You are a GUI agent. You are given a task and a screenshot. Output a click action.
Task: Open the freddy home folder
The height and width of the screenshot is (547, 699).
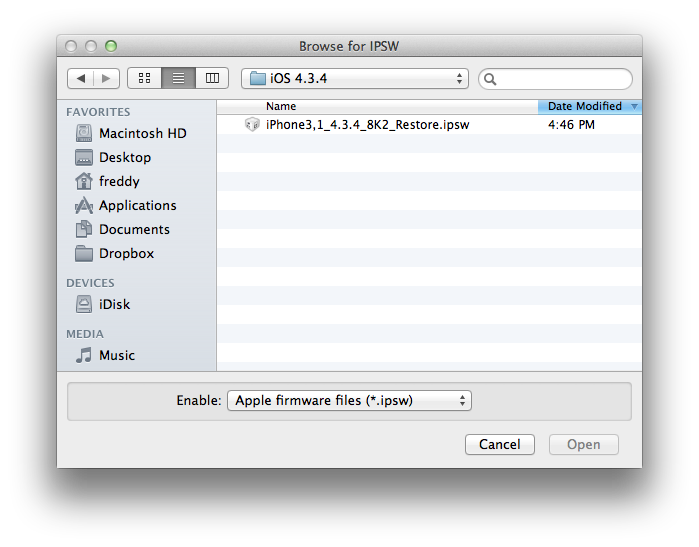137,181
